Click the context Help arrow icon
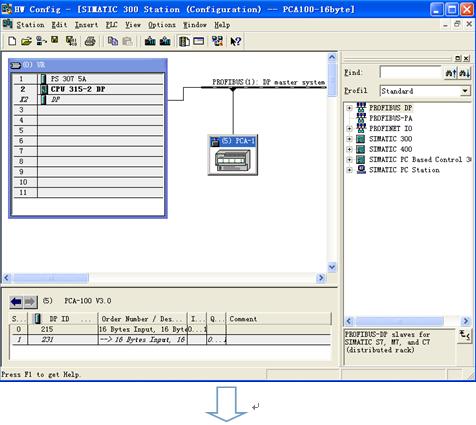476x425 pixels. (236, 41)
